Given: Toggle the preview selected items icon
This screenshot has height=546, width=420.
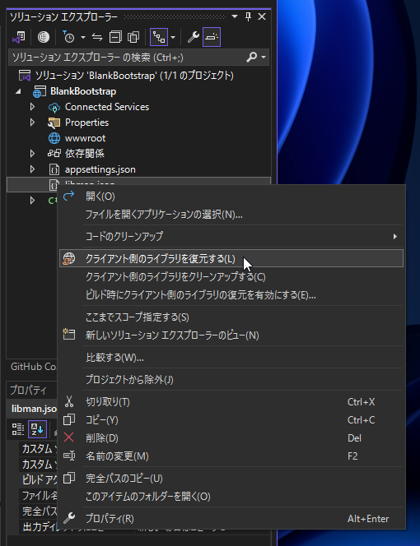Looking at the screenshot, I should [212, 37].
